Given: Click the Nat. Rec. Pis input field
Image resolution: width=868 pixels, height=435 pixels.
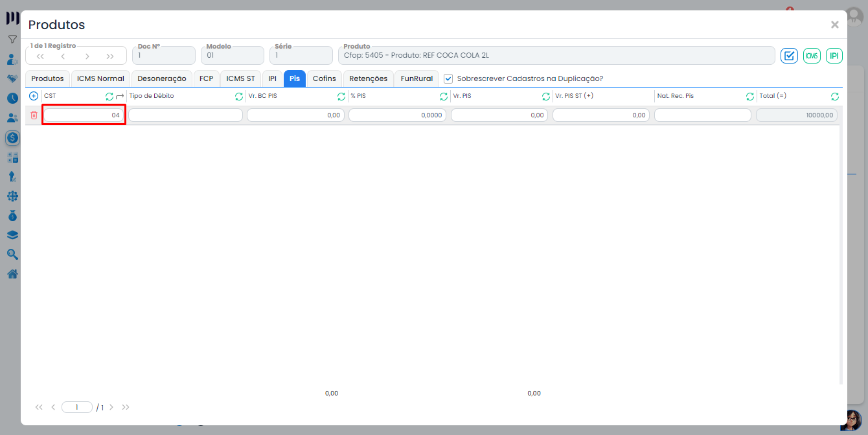Looking at the screenshot, I should point(702,115).
